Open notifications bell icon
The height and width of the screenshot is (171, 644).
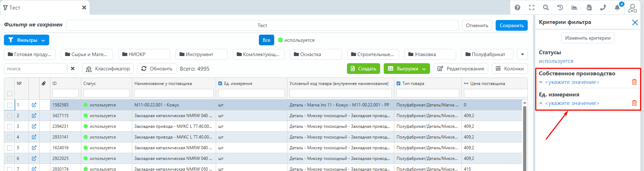[617, 7]
